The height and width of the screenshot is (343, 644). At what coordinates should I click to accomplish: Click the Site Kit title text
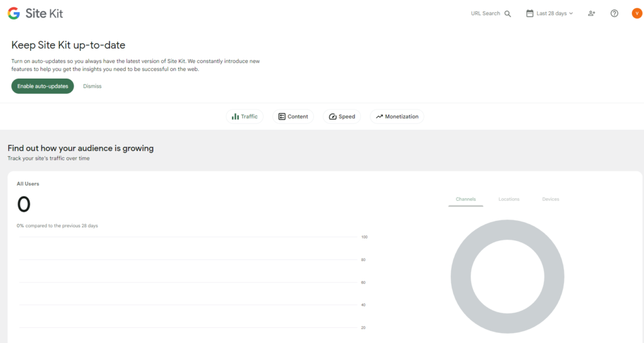coord(44,14)
